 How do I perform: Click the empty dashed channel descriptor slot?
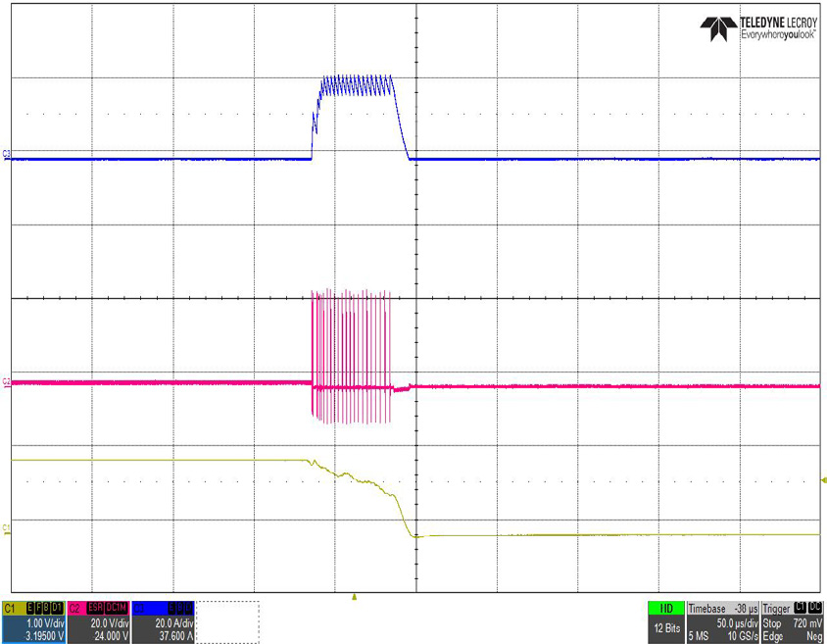click(228, 621)
